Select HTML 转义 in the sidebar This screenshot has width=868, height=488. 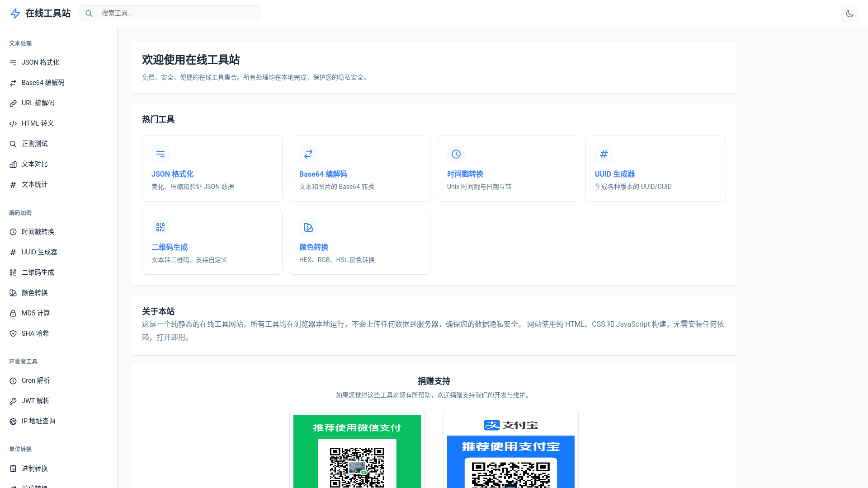[x=59, y=123]
